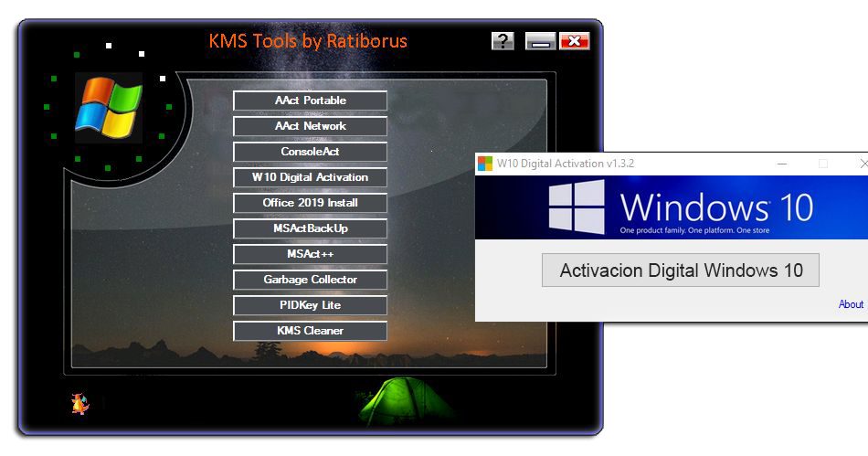Open MSActBackUp
868x456 pixels.
coord(310,228)
